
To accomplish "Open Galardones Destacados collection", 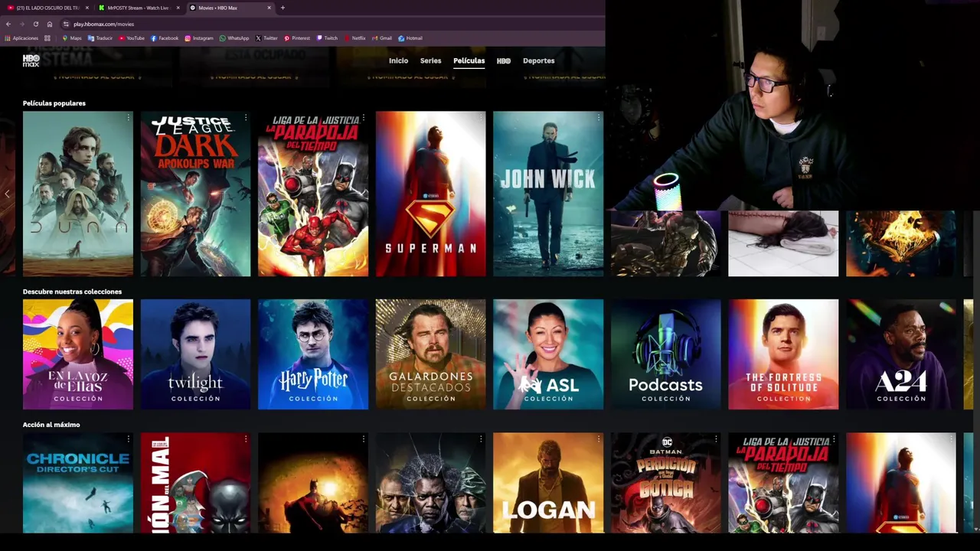I will (x=430, y=354).
